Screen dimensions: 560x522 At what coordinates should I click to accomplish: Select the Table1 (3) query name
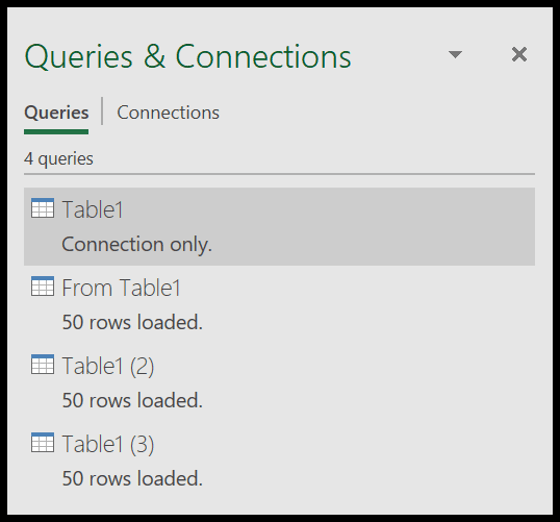(108, 444)
